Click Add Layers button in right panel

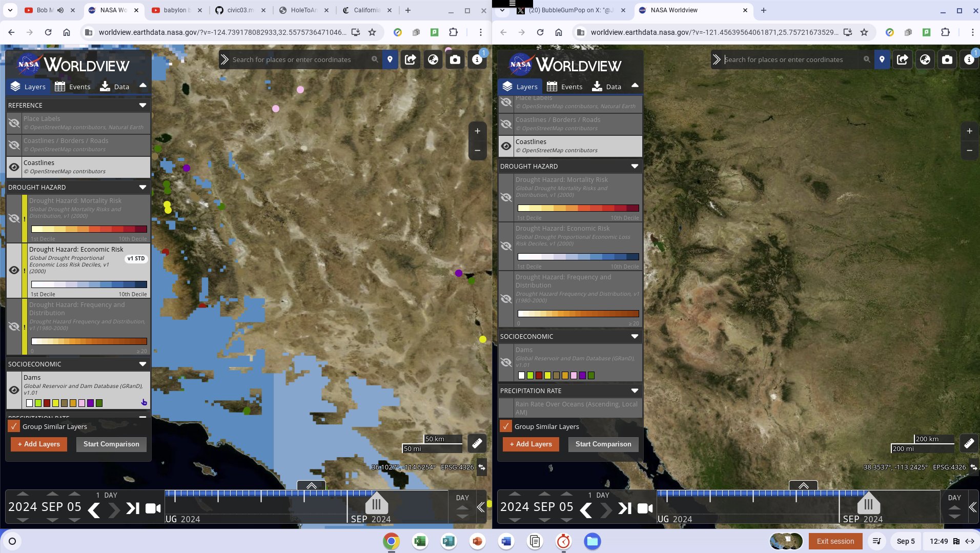point(531,444)
